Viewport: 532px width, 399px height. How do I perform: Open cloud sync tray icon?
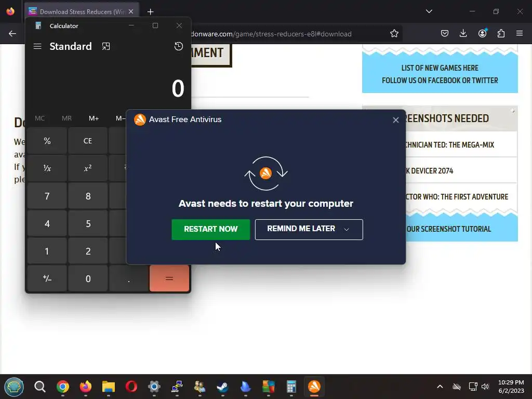pyautogui.click(x=457, y=387)
